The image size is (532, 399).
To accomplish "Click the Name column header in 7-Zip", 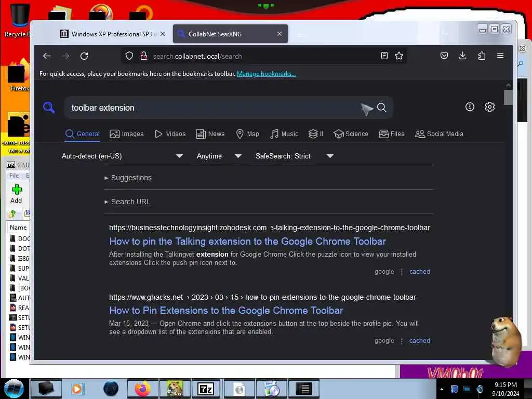I will click(x=18, y=228).
